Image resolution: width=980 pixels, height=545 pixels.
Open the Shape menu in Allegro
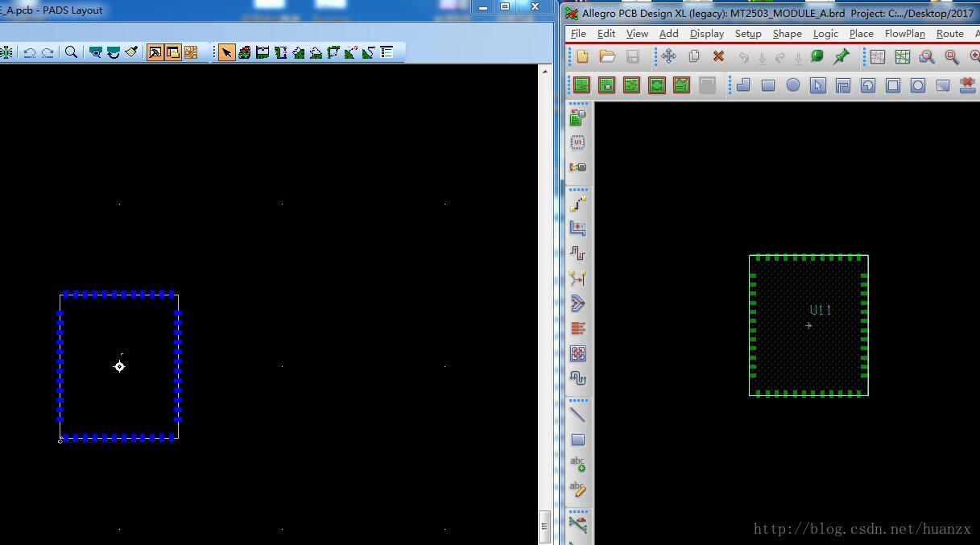pyautogui.click(x=787, y=34)
